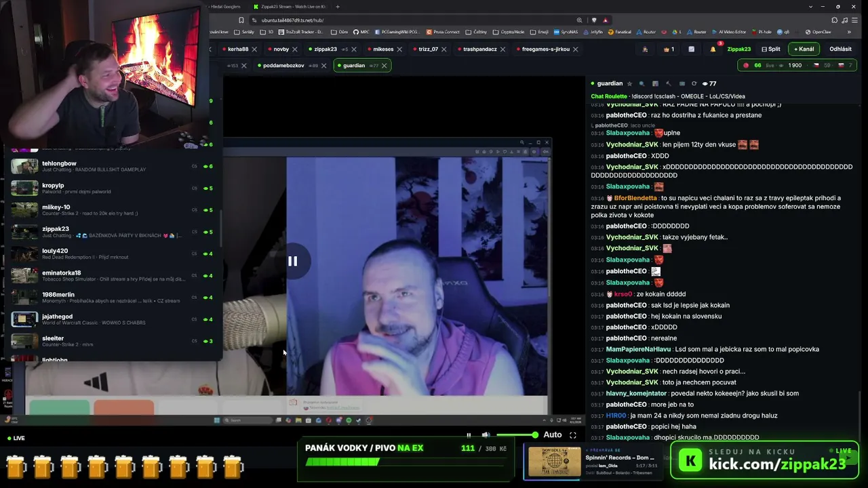
Task: Open louly420 channel in the sidebar
Action: [x=113, y=253]
